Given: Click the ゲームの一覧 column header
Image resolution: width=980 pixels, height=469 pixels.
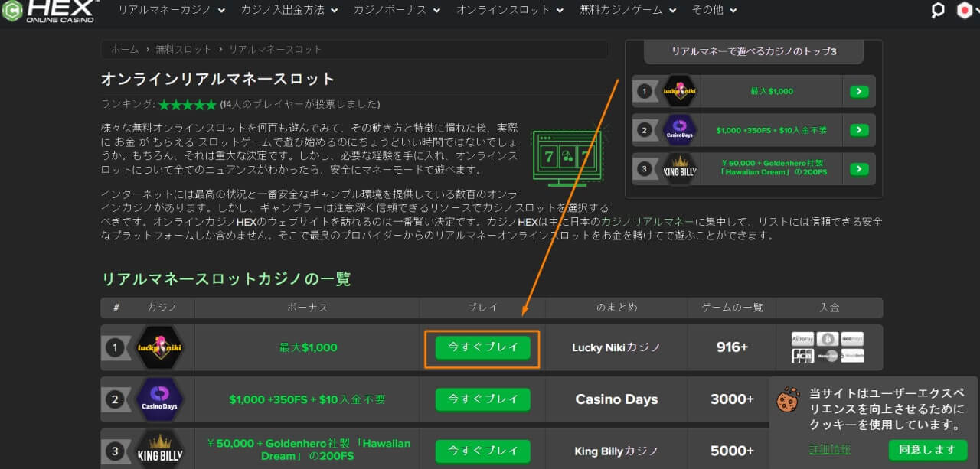Looking at the screenshot, I should pos(732,308).
